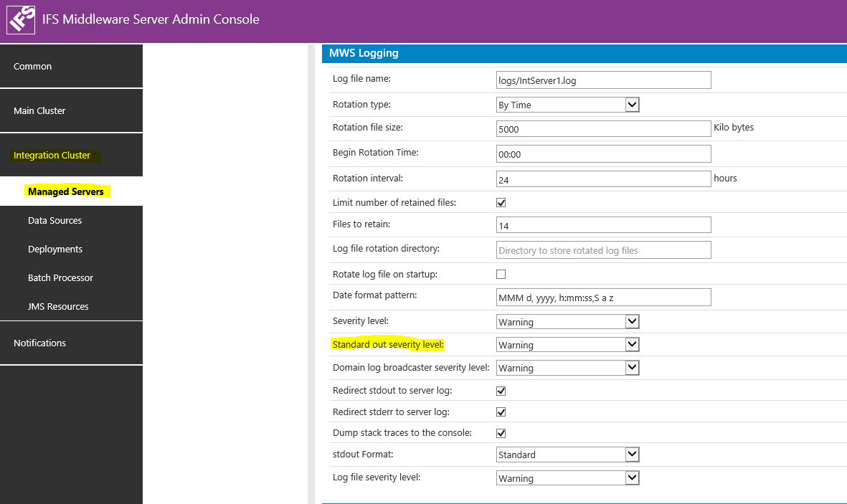Edit the Date format pattern field

(603, 297)
